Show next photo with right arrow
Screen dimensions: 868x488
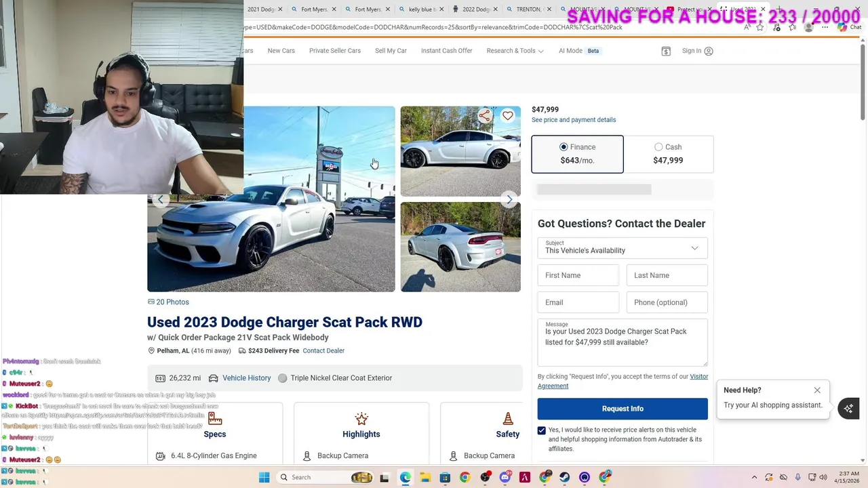point(509,199)
